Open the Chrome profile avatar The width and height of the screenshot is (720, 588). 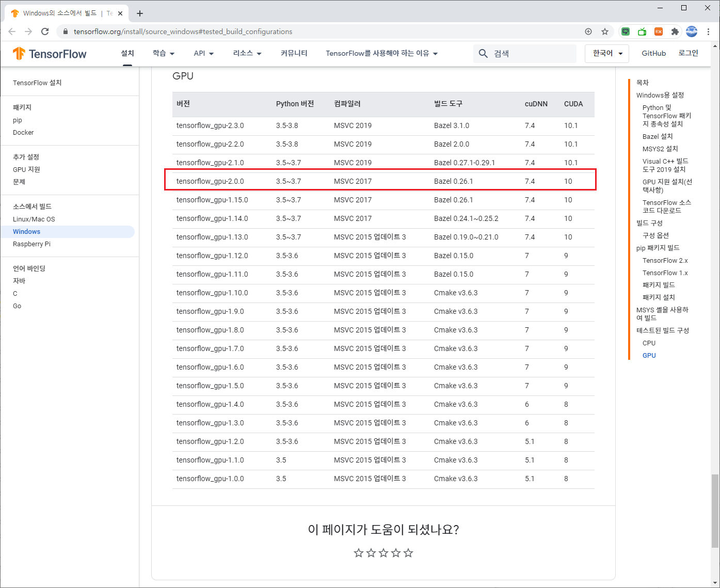point(692,31)
